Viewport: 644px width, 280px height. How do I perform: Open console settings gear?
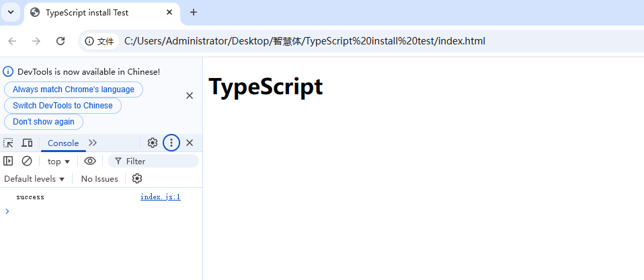137,179
